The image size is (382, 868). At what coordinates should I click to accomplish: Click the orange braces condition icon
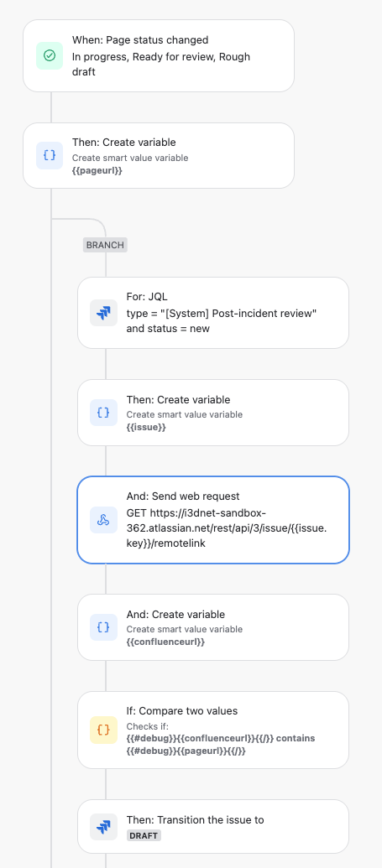pyautogui.click(x=103, y=730)
